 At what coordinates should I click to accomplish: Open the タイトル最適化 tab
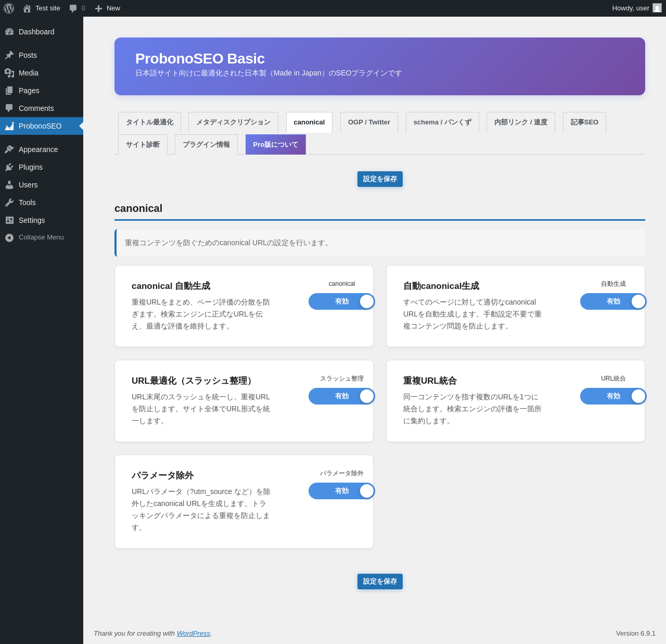149,122
